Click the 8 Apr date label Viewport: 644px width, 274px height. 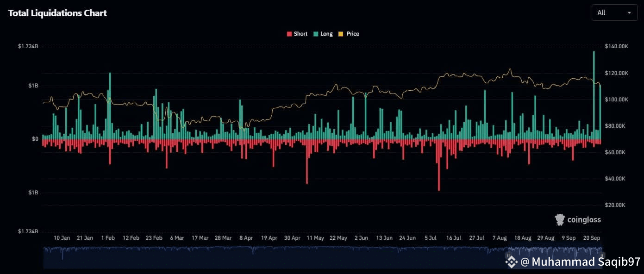tap(246, 238)
